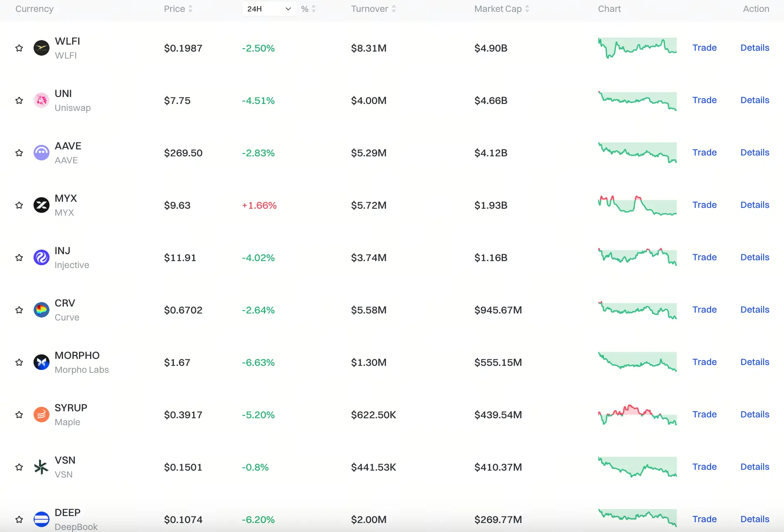
Task: Click the VSN star logo icon
Action: (x=41, y=467)
